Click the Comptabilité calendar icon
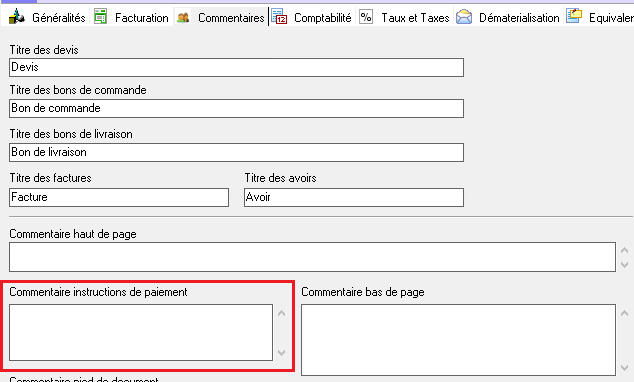The image size is (634, 382). coord(279,17)
